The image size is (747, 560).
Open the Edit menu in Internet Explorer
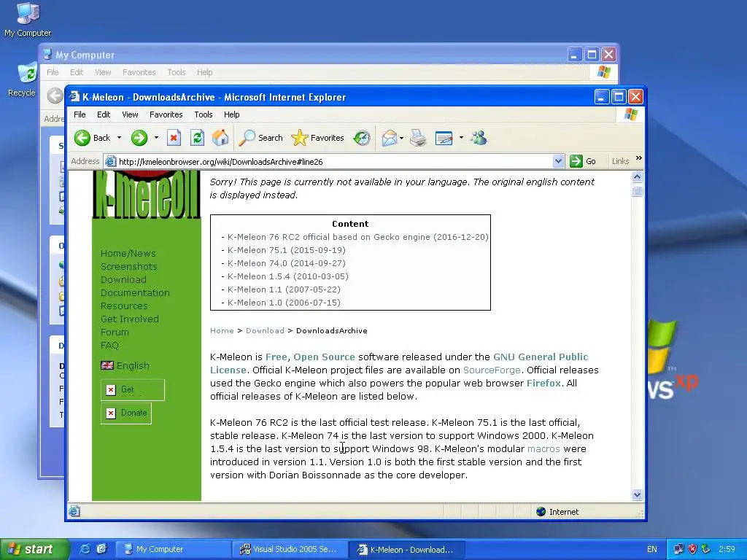click(x=104, y=114)
